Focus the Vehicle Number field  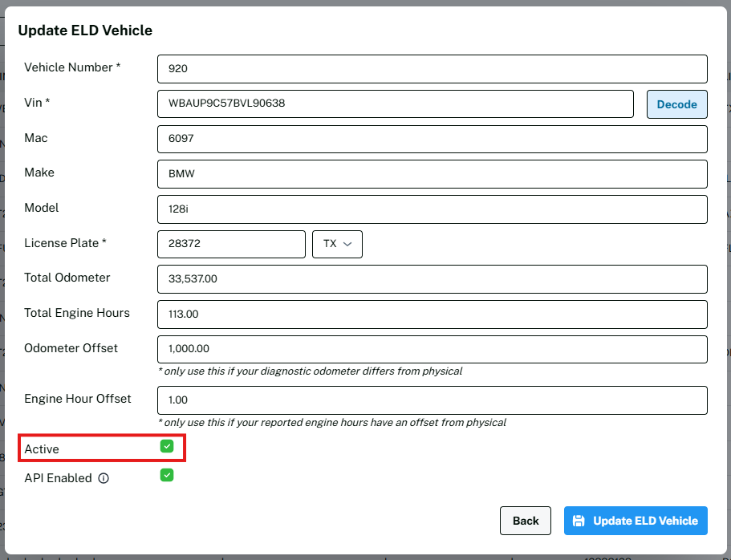coord(432,69)
